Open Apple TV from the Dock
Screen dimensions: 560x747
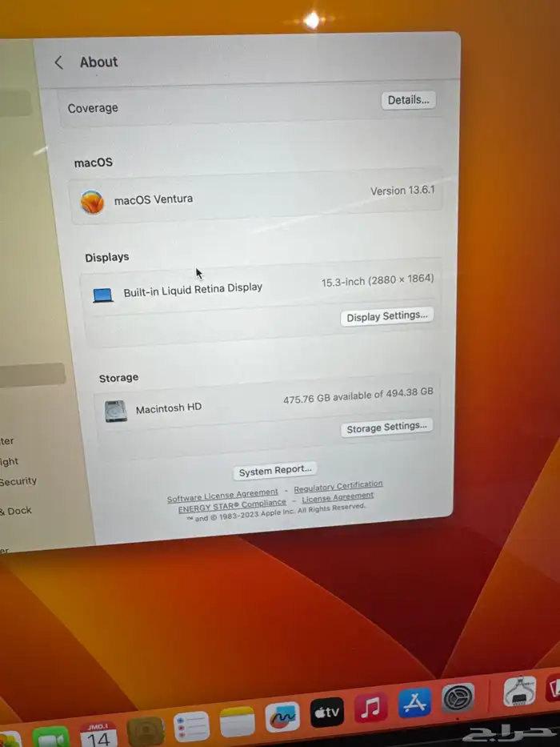click(326, 713)
